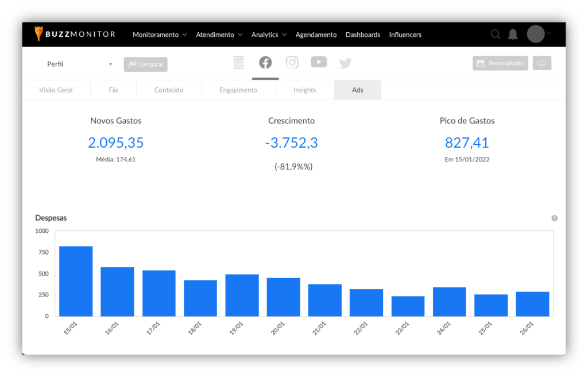Open the Monitoramento menu dropdown
This screenshot has height=377, width=588.
click(x=160, y=34)
